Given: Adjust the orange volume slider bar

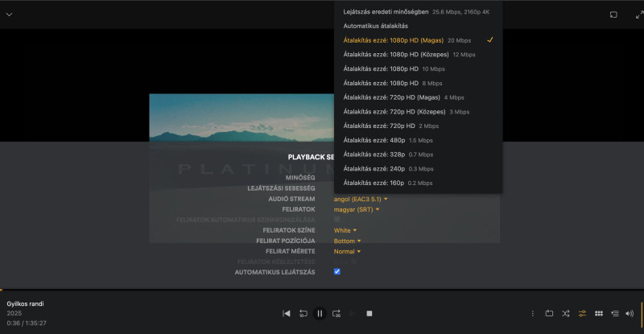Looking at the screenshot, I should pos(642,314).
